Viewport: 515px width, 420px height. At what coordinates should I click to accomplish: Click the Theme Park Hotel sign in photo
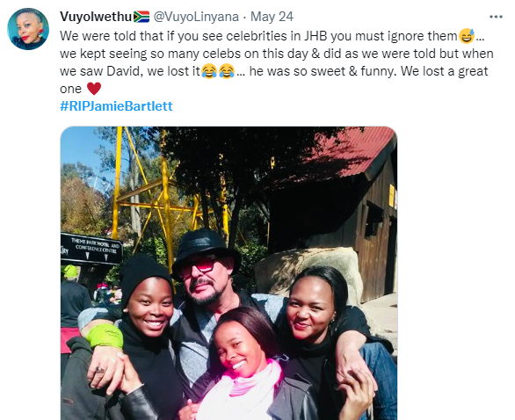pyautogui.click(x=91, y=249)
